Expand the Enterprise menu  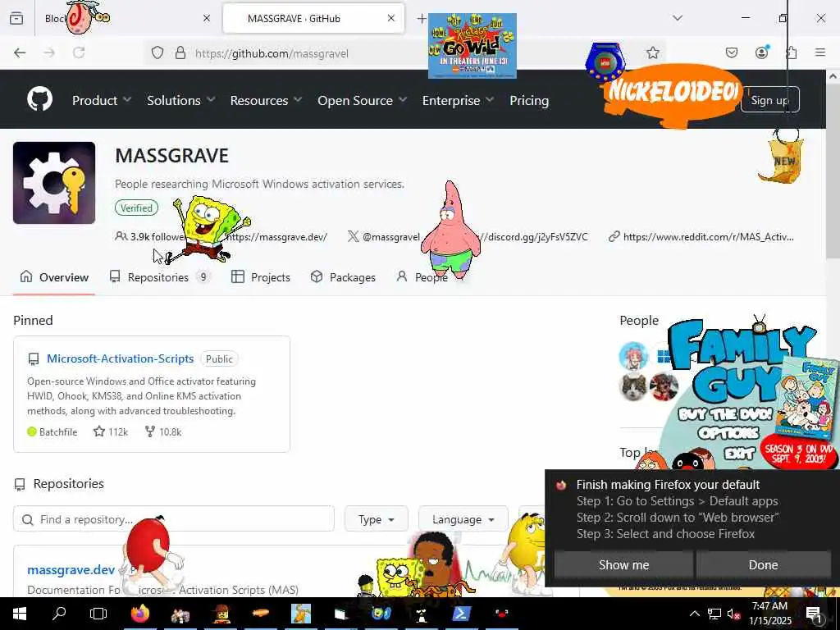[x=458, y=100]
